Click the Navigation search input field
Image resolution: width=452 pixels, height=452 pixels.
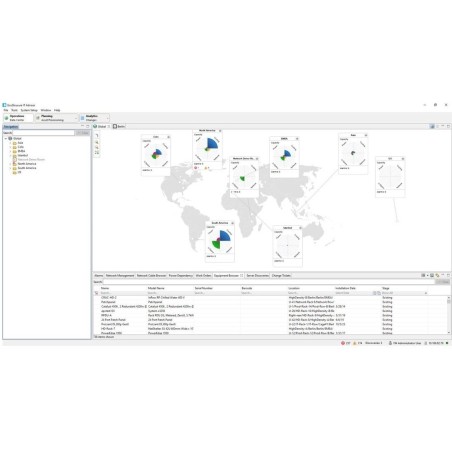(x=44, y=133)
